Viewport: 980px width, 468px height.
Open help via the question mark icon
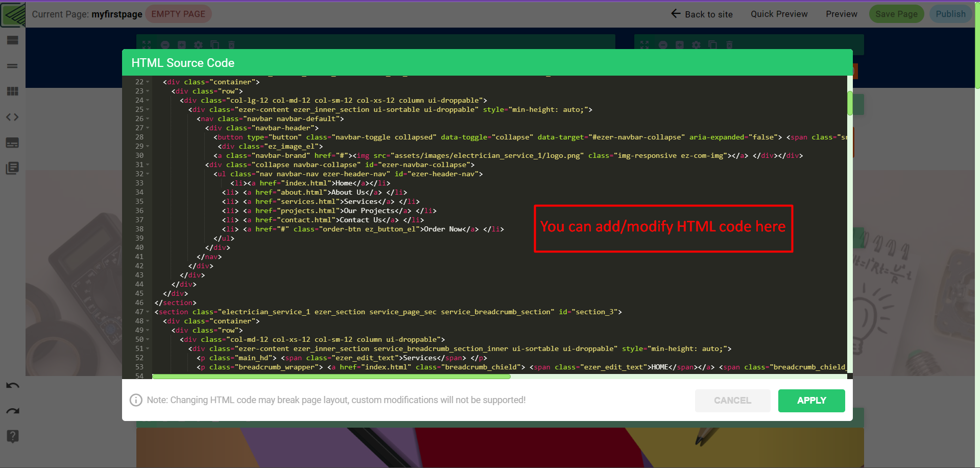12,436
